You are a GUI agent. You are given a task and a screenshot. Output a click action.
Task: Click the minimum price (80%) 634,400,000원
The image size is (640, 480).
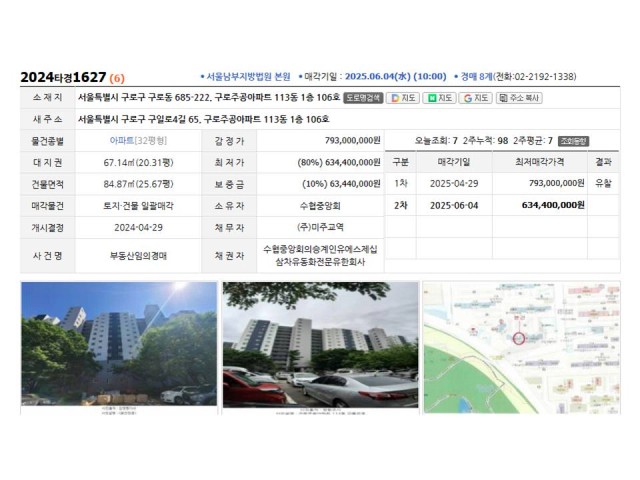[339, 162]
